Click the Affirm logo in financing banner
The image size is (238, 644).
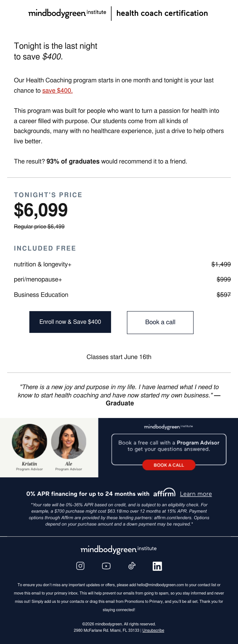(164, 493)
